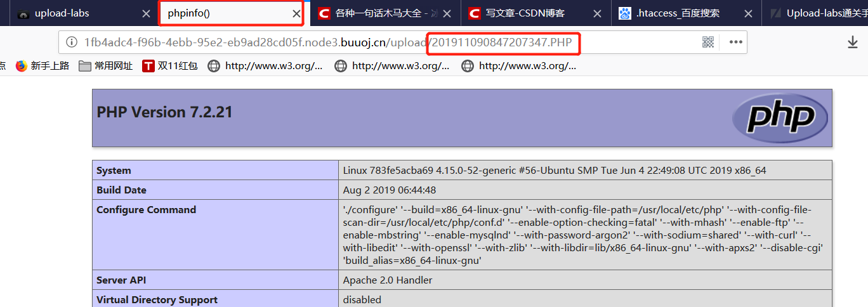Open the 常用网址 bookmarks folder
Viewport: 868px width, 307px height.
pos(106,65)
